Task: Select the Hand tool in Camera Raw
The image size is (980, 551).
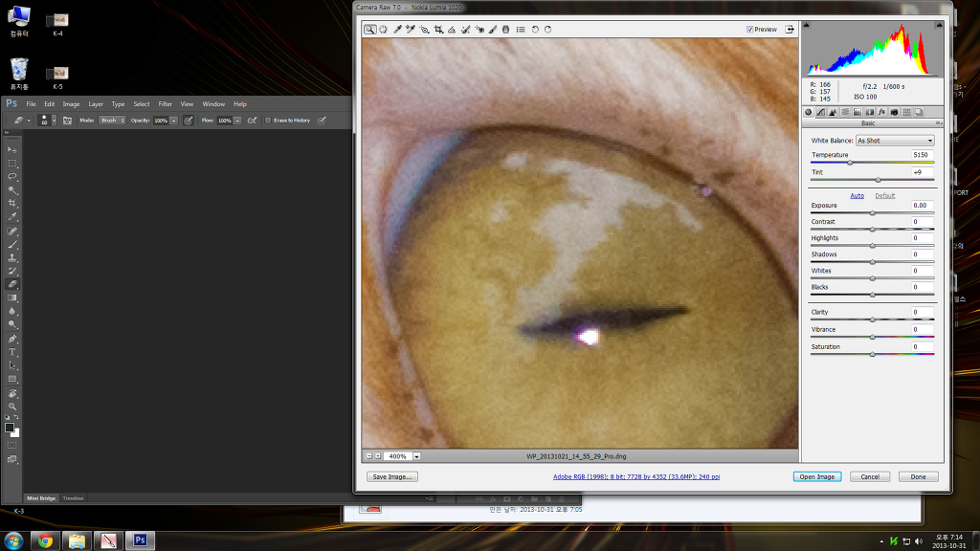Action: (x=383, y=30)
